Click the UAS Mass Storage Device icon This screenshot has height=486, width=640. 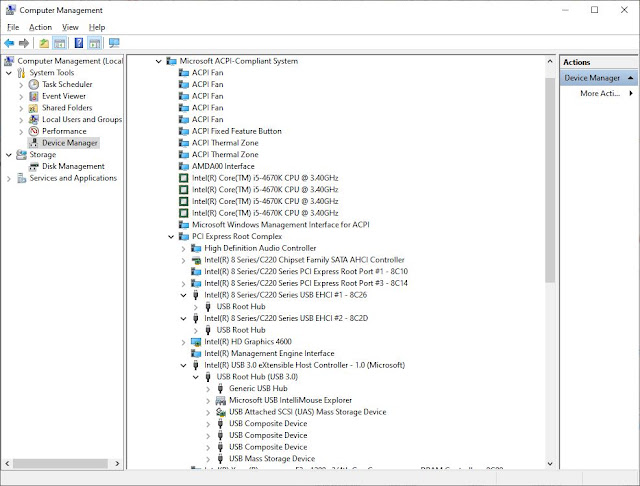click(220, 412)
